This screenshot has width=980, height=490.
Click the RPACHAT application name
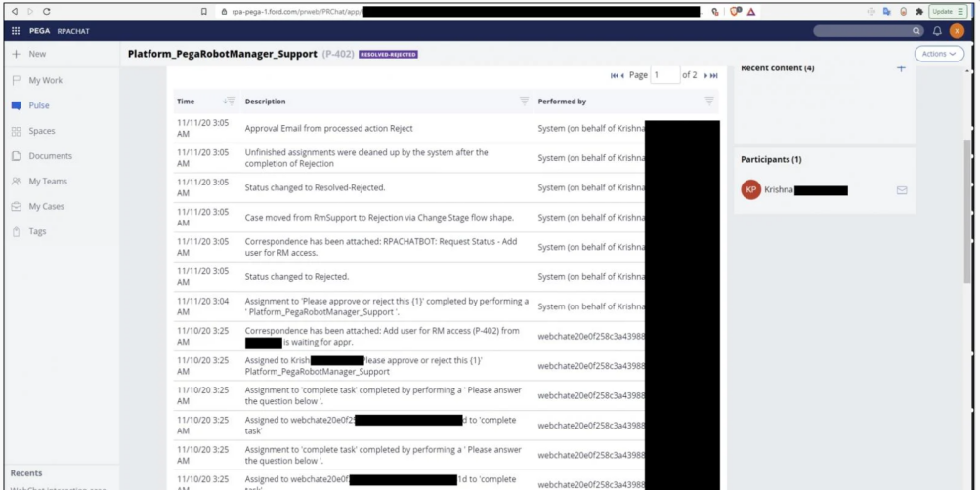73,31
